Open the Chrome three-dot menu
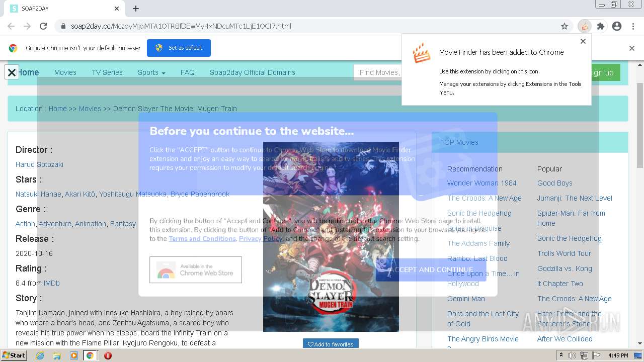Screen dimensions: 644x362 632,26
